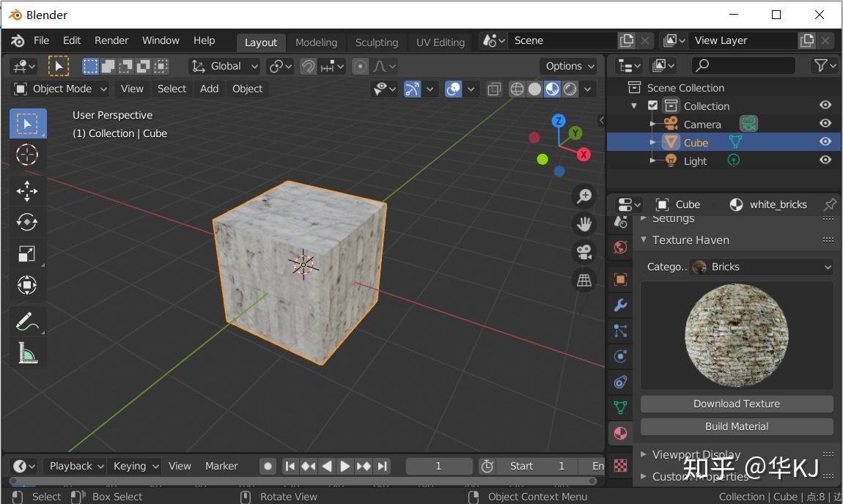
Task: Switch viewport shading to Rendered mode
Action: click(570, 89)
